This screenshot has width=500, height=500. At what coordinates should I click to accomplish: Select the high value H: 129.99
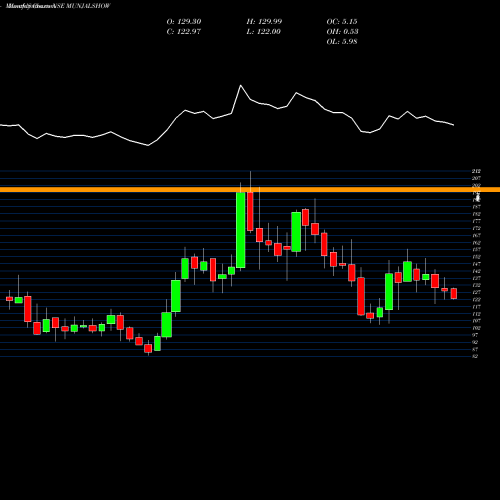coord(264,22)
